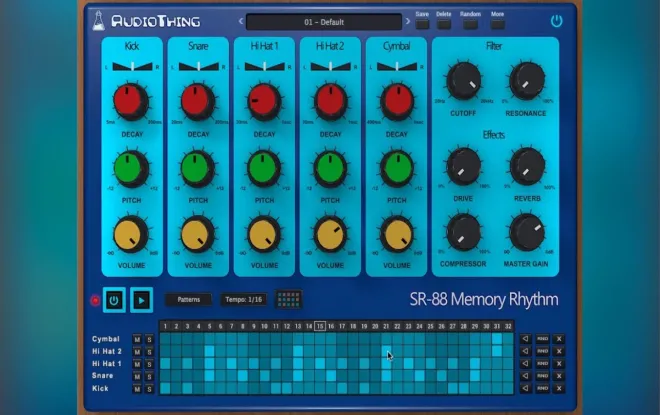Solo the Hi Hat 1 track
Screen dimensions: 660x415
(x=149, y=364)
